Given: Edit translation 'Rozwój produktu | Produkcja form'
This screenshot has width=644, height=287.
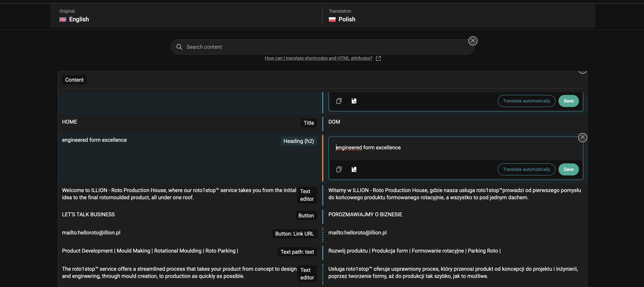Looking at the screenshot, I should [414, 251].
